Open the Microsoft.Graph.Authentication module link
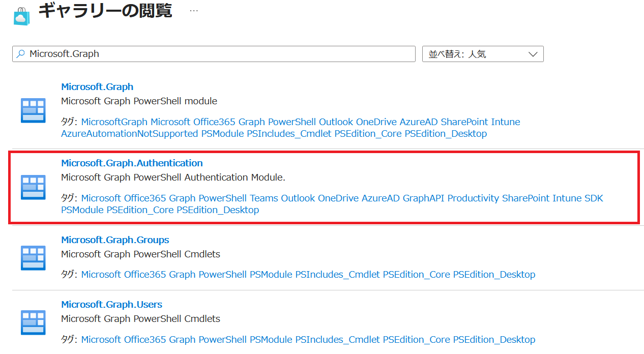Screen dimensions: 644x354 tap(132, 163)
